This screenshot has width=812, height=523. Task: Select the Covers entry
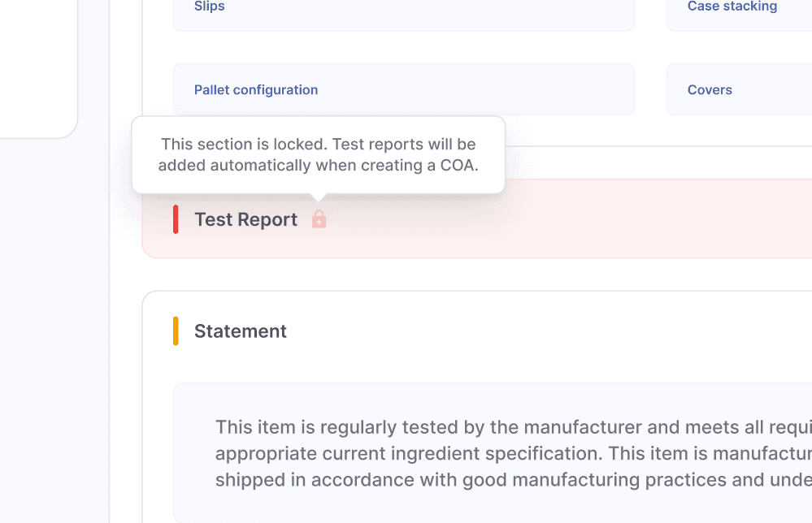click(x=738, y=89)
